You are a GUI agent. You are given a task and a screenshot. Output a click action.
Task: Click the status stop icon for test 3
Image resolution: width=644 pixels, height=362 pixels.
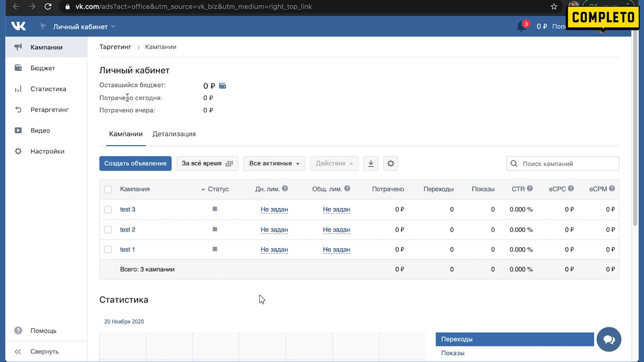coord(215,209)
